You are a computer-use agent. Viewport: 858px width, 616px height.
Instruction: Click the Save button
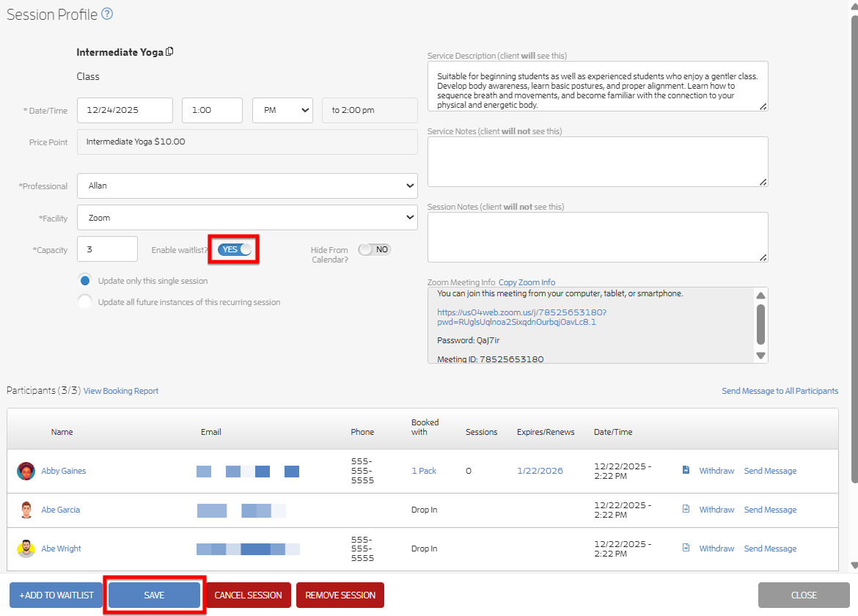point(154,595)
